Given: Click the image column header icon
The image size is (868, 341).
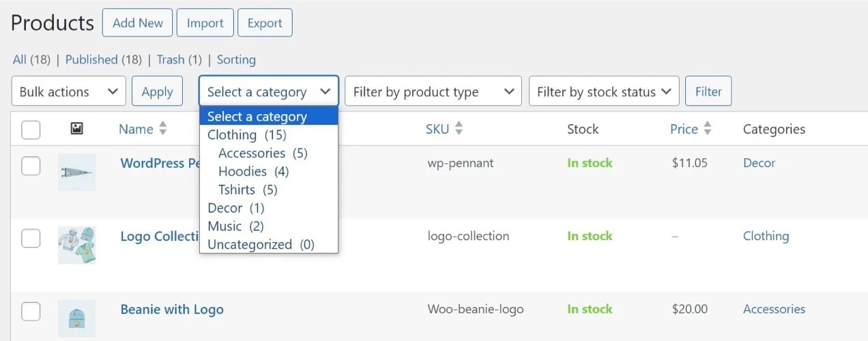Looking at the screenshot, I should pos(76,128).
